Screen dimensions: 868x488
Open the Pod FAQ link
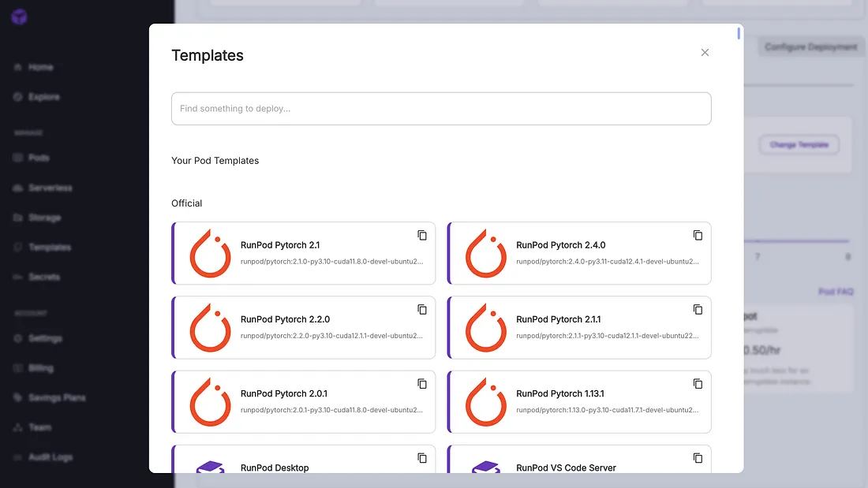[836, 292]
